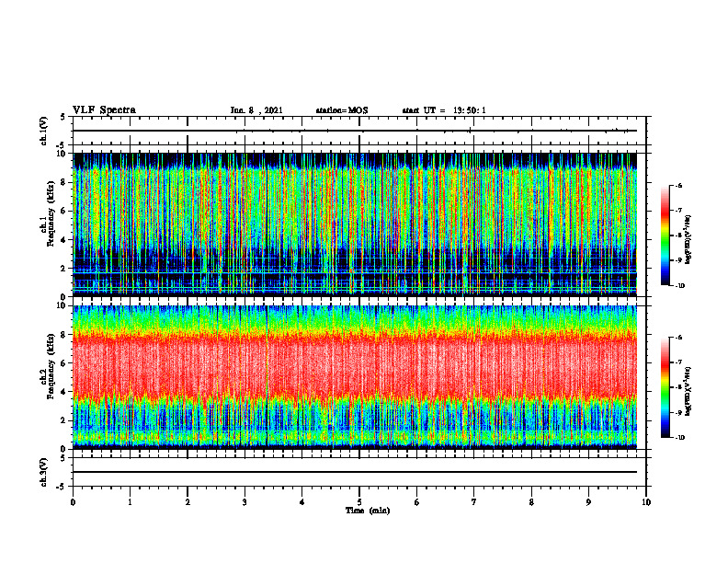Click the 'station=MOS' header text
The image size is (728, 563).
click(342, 110)
